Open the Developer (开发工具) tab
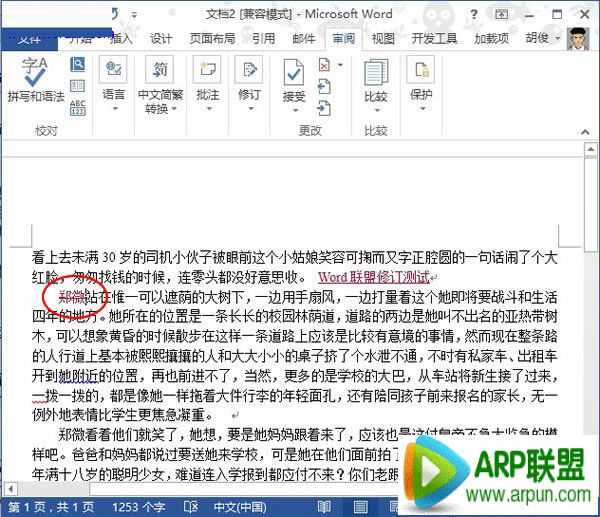Image resolution: width=600 pixels, height=517 pixels. [434, 38]
